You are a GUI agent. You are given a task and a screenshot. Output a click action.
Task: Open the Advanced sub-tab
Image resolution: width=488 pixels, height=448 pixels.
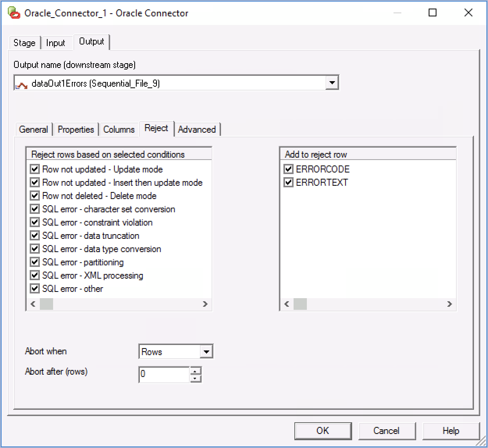click(x=197, y=130)
